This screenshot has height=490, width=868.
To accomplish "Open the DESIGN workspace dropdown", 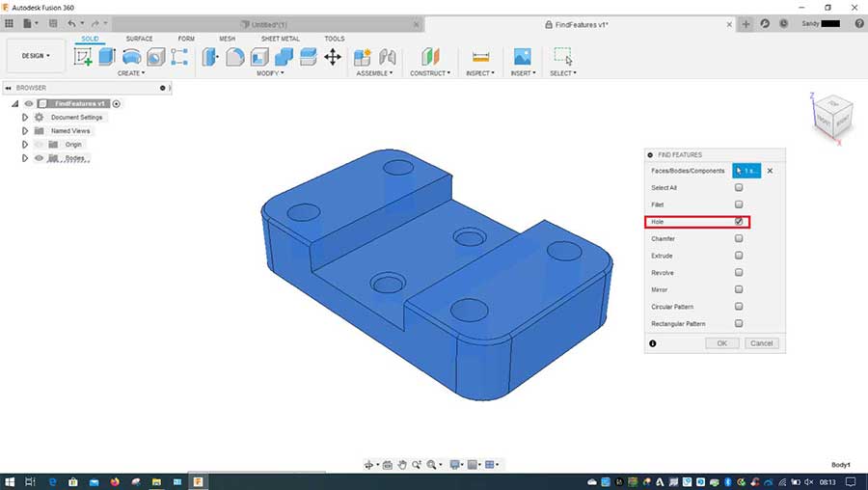I will [x=36, y=56].
